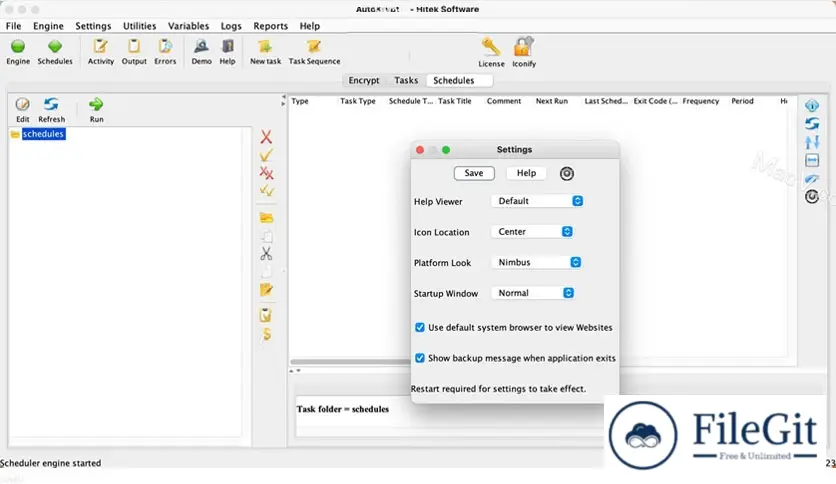Open the Output log icon
The width and height of the screenshot is (836, 484).
(x=134, y=47)
